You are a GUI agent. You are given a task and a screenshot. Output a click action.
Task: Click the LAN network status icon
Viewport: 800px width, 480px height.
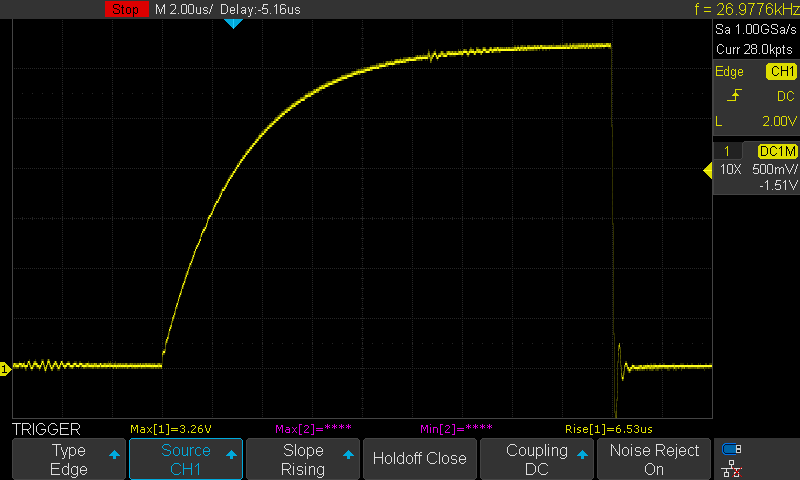pos(731,467)
